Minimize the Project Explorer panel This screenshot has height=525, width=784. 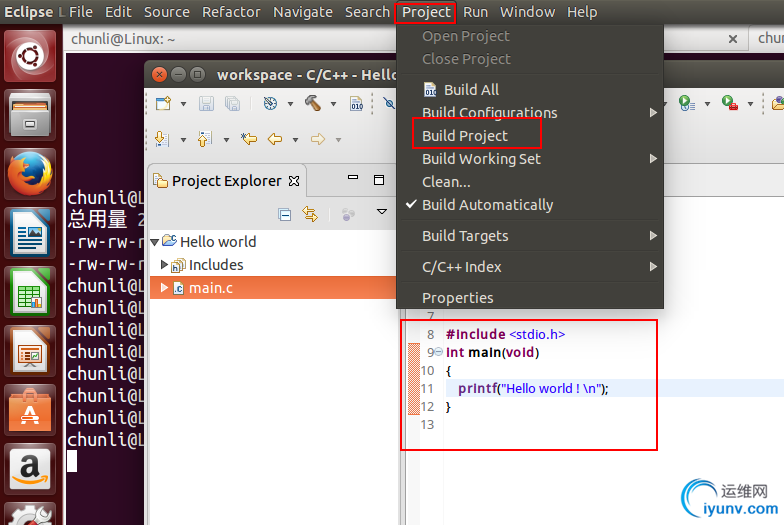point(353,177)
